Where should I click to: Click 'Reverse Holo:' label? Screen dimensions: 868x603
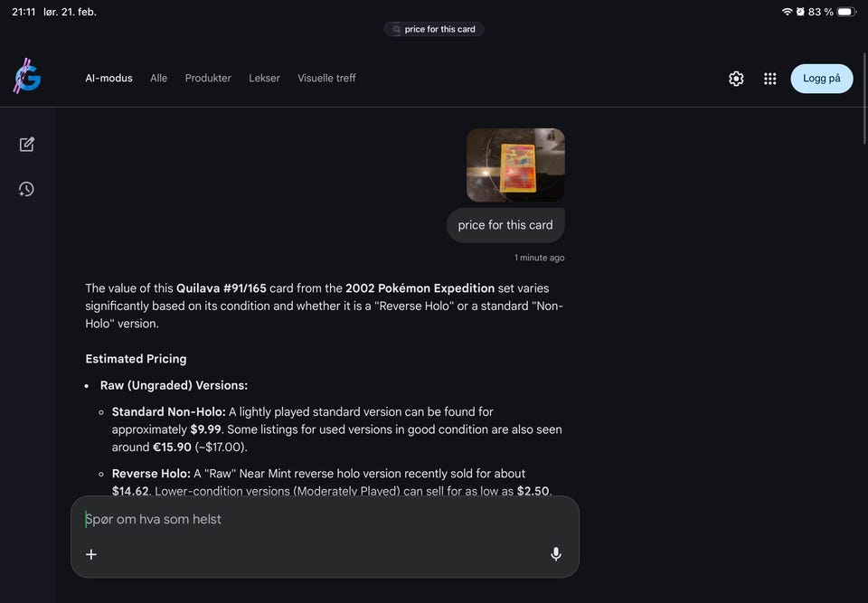click(x=151, y=474)
